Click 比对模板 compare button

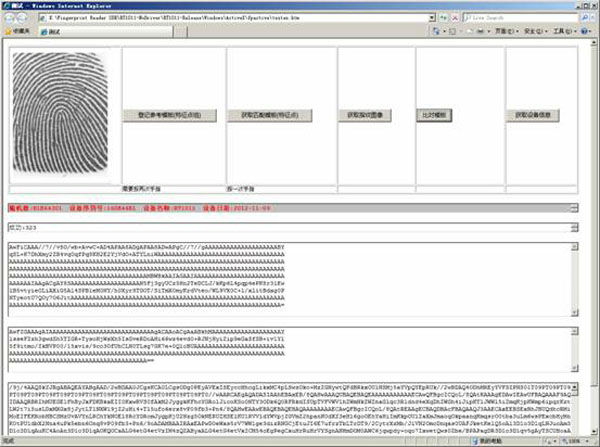pos(434,115)
